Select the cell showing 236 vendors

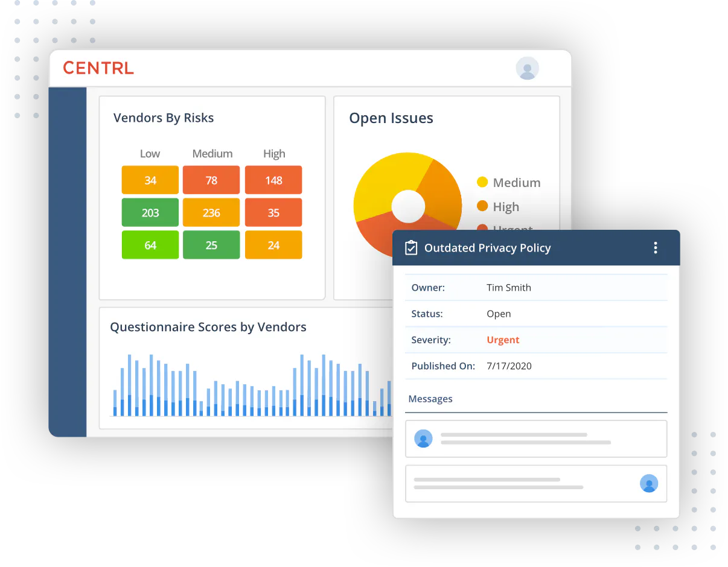point(211,213)
